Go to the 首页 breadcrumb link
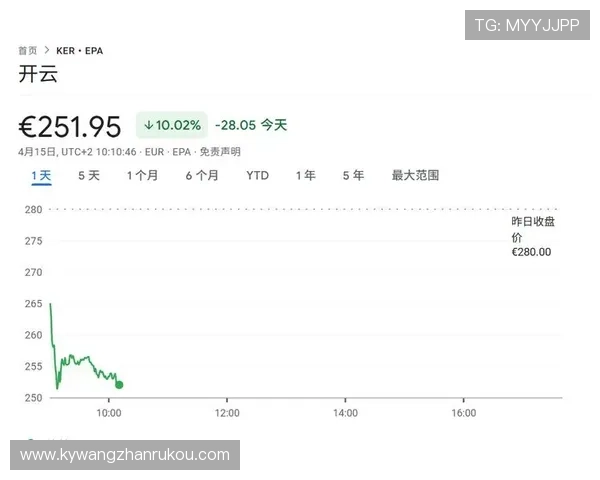This screenshot has height=480, width=600. [28, 51]
